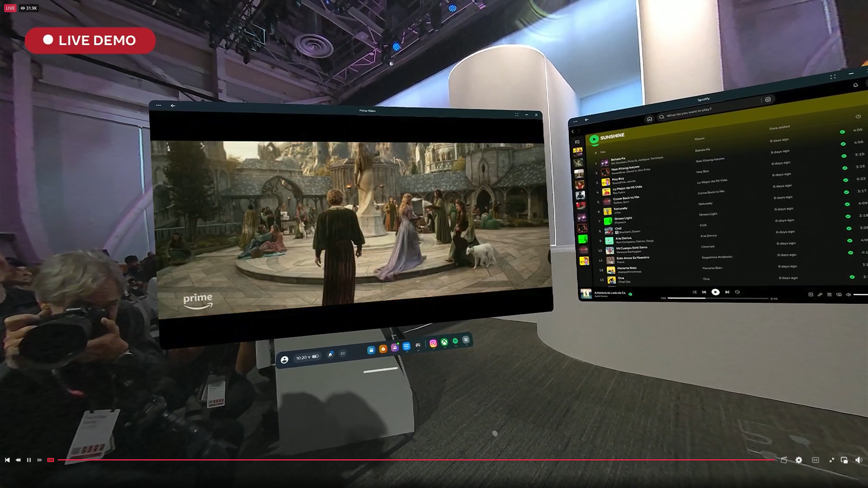Viewport: 868px width, 488px height.
Task: Select song 'Bahala Ka'
Action: [618, 158]
